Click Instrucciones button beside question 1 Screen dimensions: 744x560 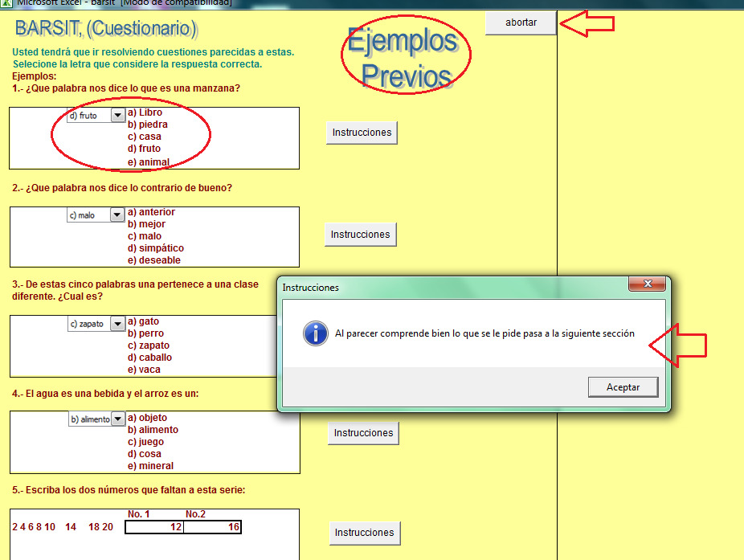(361, 133)
